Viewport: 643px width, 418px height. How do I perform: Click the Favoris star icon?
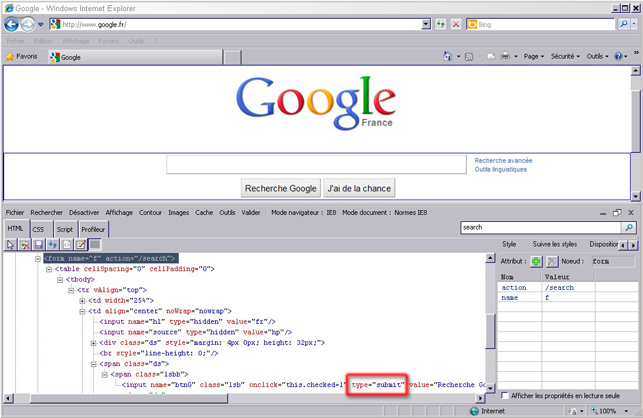(10, 57)
